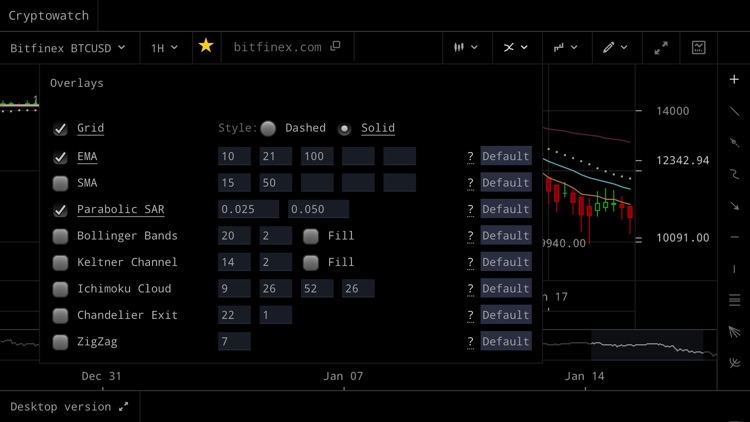
Task: Select the fan lines drawing tool
Action: click(x=734, y=332)
